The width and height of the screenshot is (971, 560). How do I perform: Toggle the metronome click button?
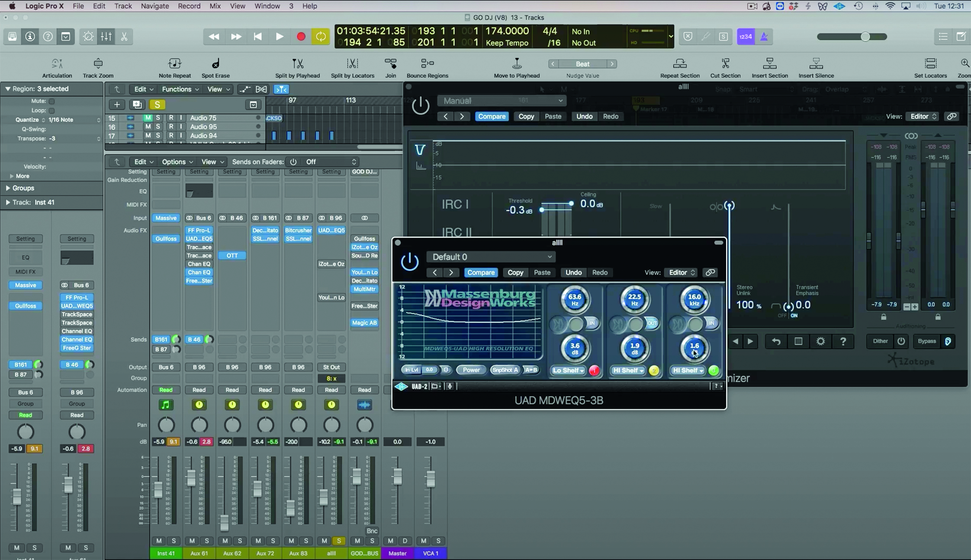764,37
